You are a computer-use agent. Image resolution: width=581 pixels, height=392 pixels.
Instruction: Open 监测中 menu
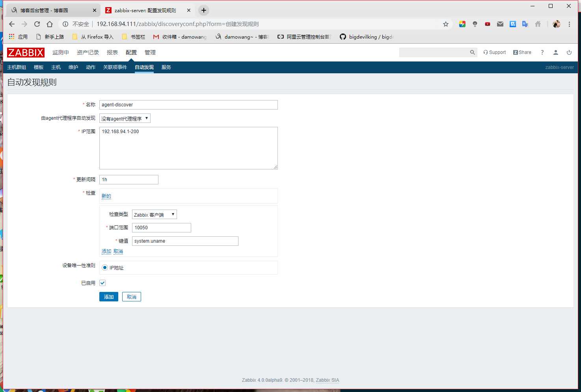61,52
